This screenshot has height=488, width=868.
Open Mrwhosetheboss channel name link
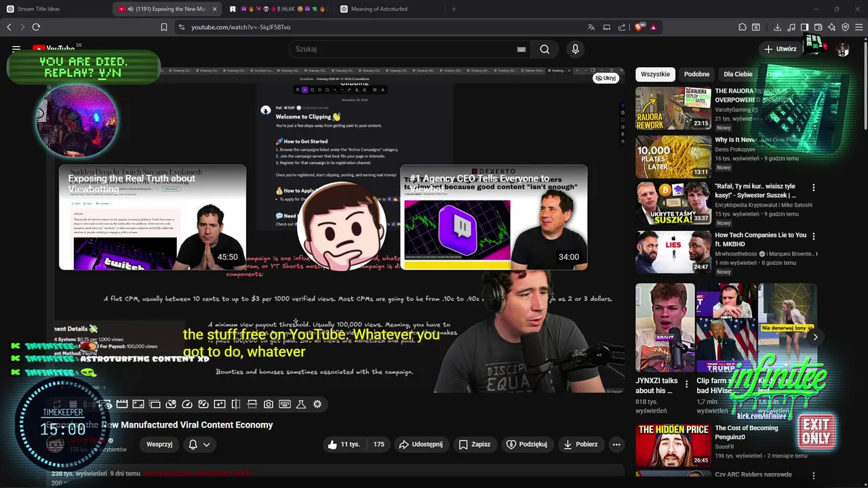736,253
